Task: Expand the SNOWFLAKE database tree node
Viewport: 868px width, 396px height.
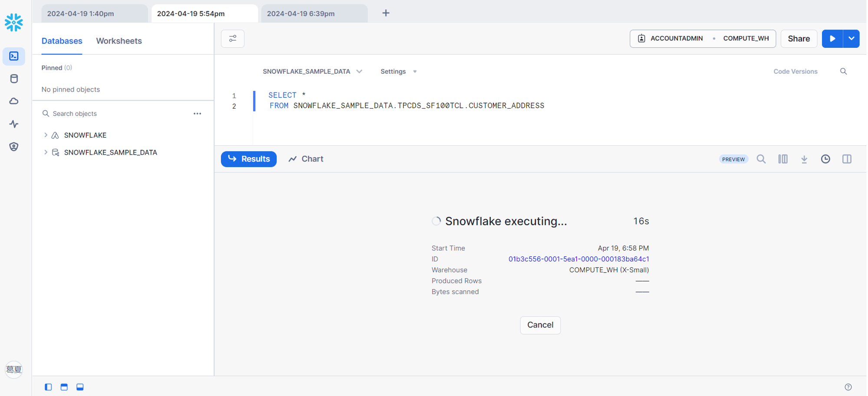Action: pyautogui.click(x=46, y=135)
